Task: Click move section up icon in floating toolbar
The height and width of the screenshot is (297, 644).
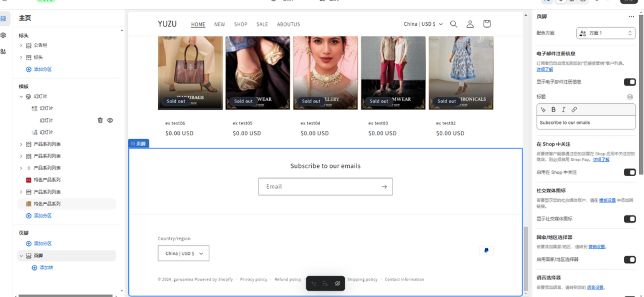Action: [314, 283]
